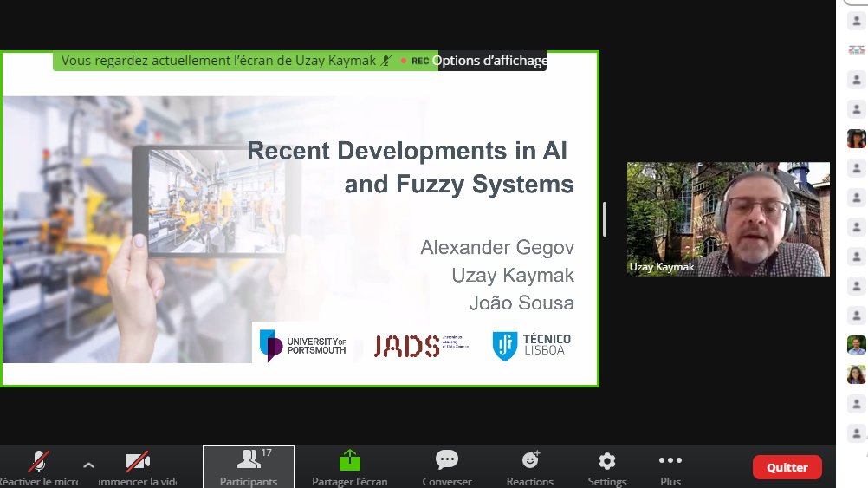The height and width of the screenshot is (488, 868).
Task: Open the Reactions menu
Action: pos(530,467)
